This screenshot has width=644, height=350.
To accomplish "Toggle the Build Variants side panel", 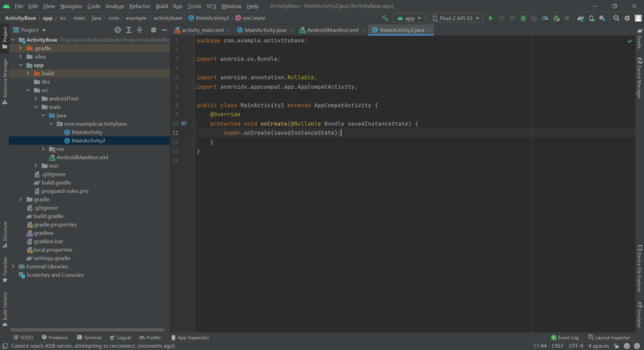I will coord(5,309).
